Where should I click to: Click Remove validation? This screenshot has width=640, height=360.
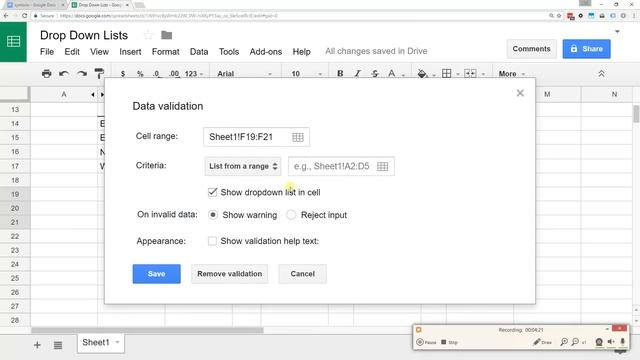230,274
